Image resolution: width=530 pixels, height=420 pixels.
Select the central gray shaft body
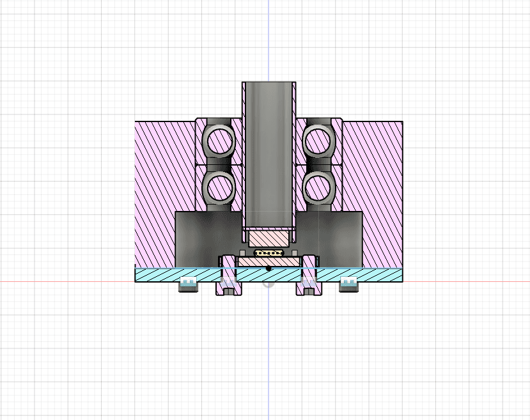pyautogui.click(x=269, y=154)
